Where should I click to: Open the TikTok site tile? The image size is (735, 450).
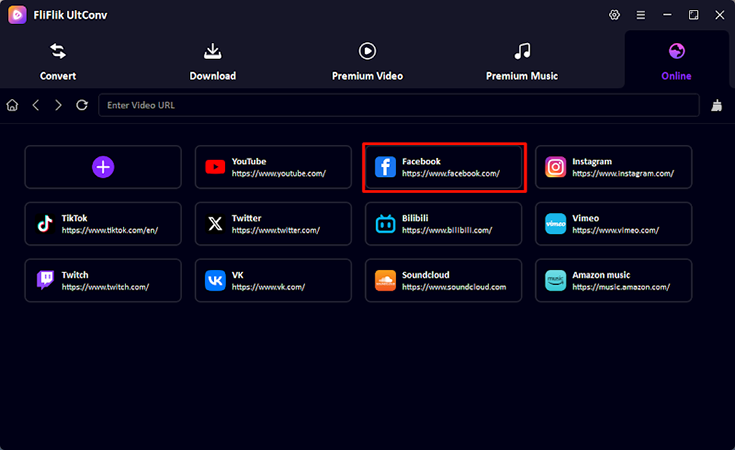(103, 224)
